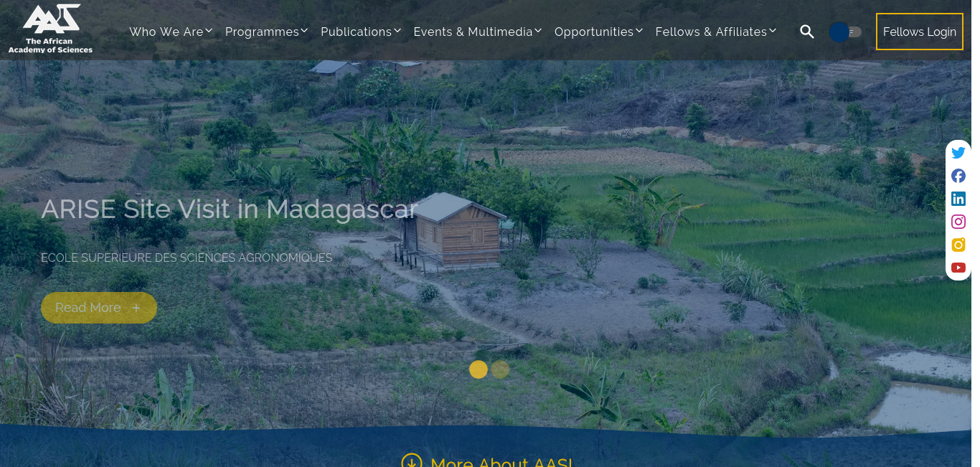Click the Fellows Login button
Viewport: 980px width, 467px height.
tap(920, 32)
